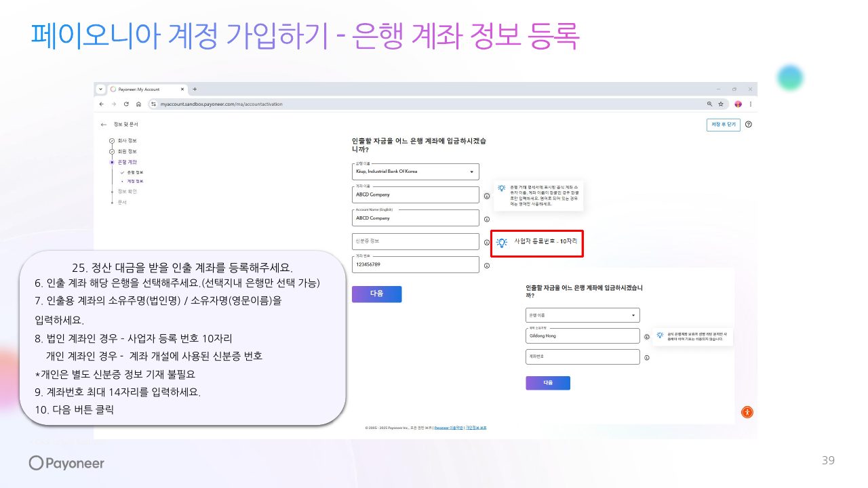Open the zoom magnifier icon in address bar

[x=710, y=104]
